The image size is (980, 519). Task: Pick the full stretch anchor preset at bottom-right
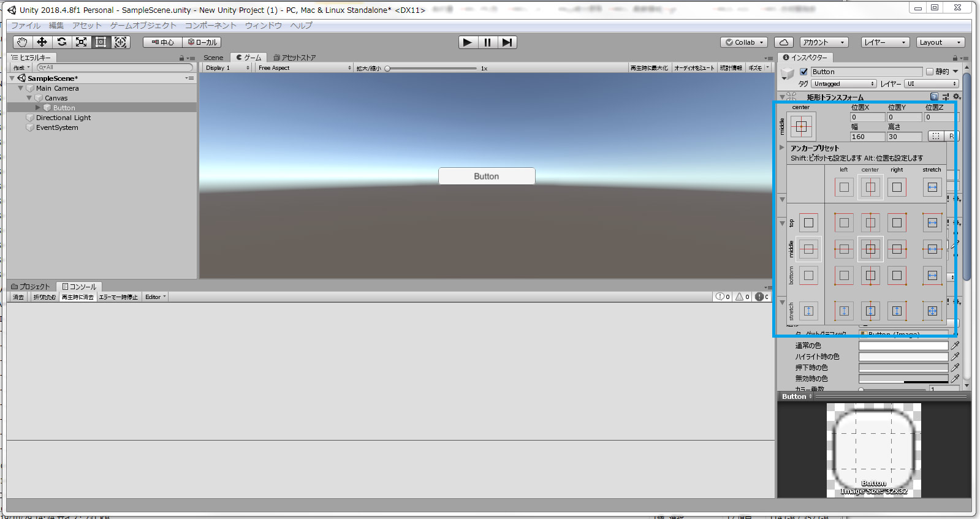click(932, 311)
